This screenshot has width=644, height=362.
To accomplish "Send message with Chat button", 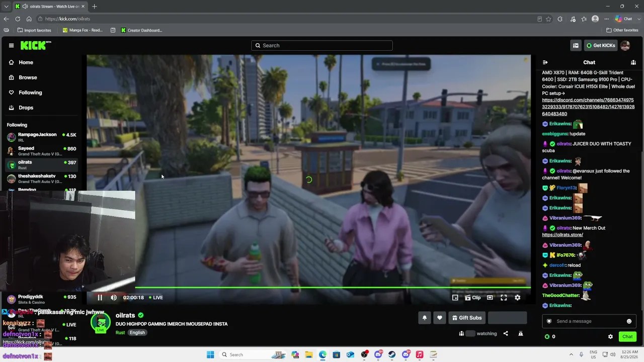I will click(627, 337).
